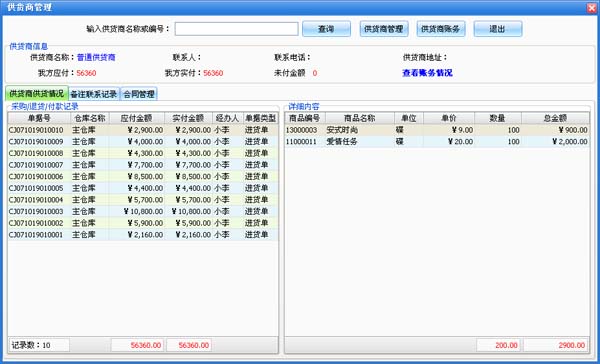Switch to the 备注联系记录 tab

click(94, 94)
